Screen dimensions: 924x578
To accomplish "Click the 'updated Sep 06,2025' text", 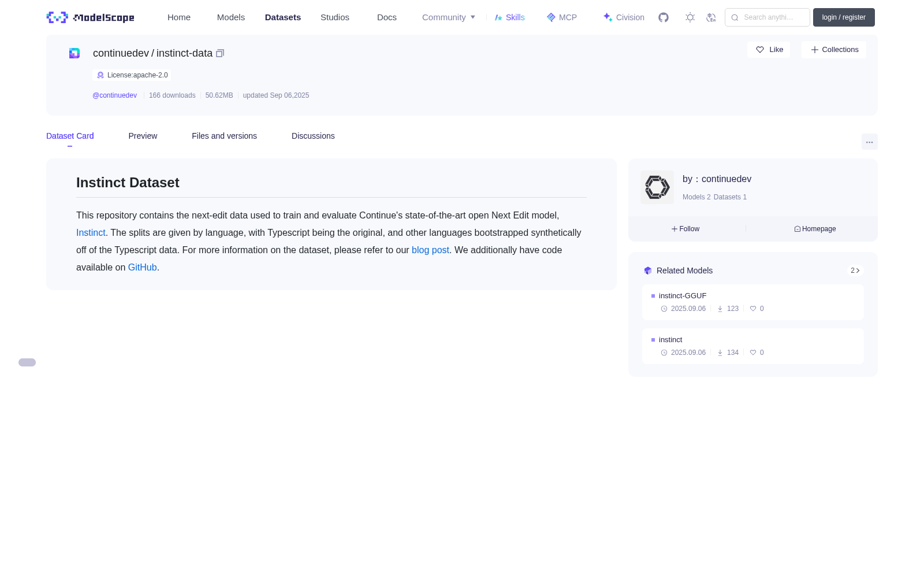I will click(x=276, y=95).
